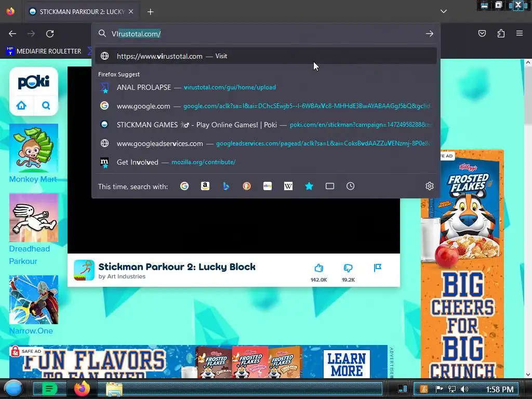Click the system tray clock 1:58 PM

pos(499,389)
